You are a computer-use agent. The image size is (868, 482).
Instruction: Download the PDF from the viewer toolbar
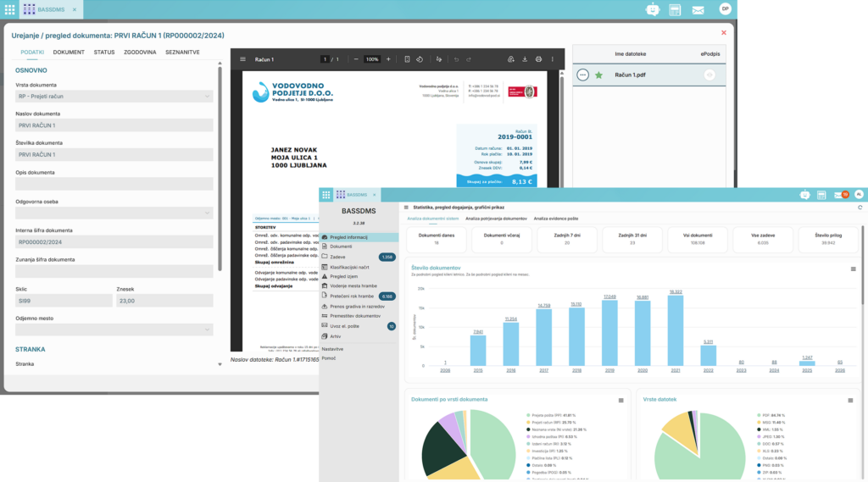coord(525,59)
